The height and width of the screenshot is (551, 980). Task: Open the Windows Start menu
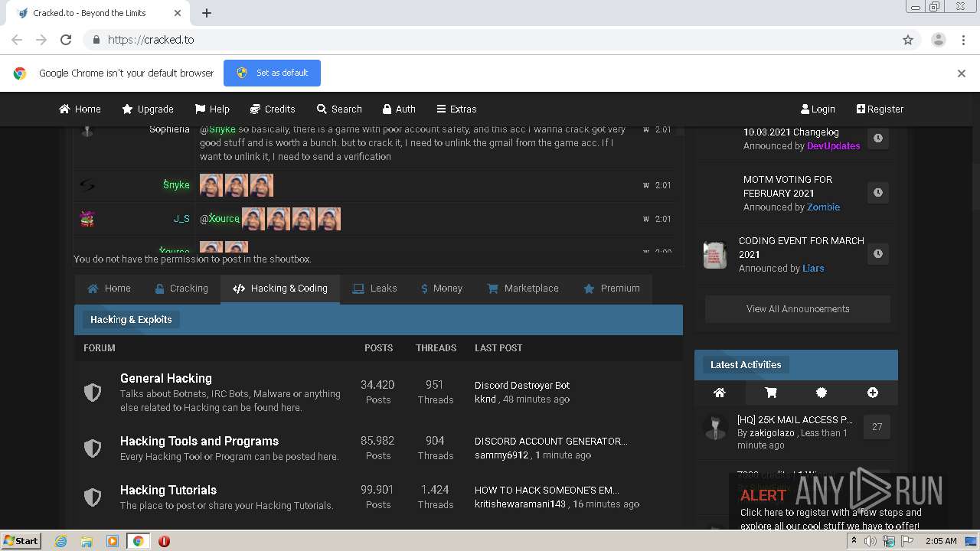[21, 540]
